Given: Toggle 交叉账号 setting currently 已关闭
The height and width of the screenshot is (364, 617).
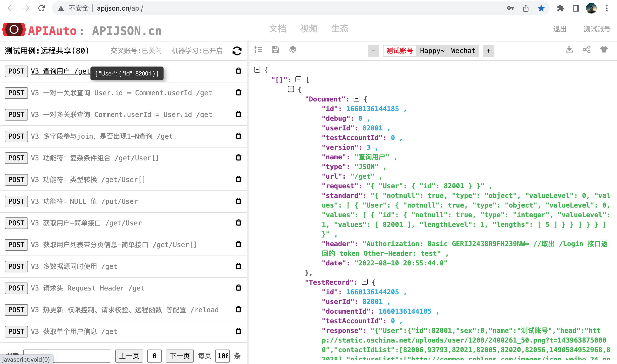Looking at the screenshot, I should tap(136, 51).
